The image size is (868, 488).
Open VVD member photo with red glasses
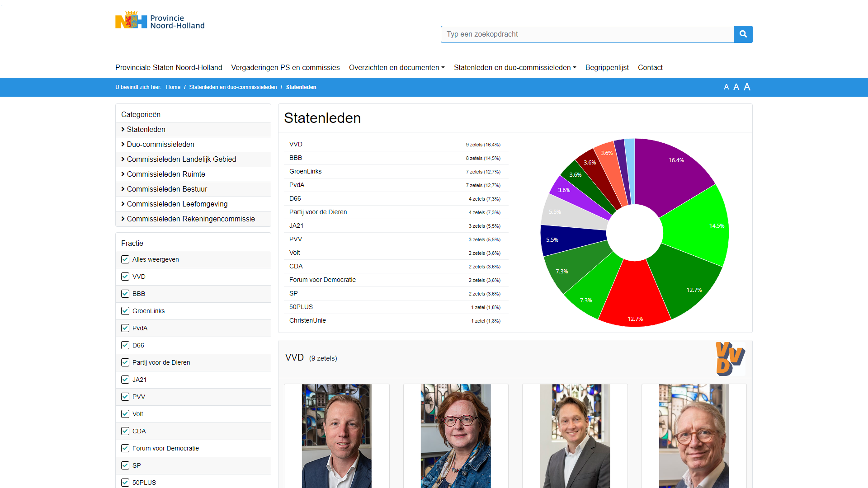(x=456, y=436)
